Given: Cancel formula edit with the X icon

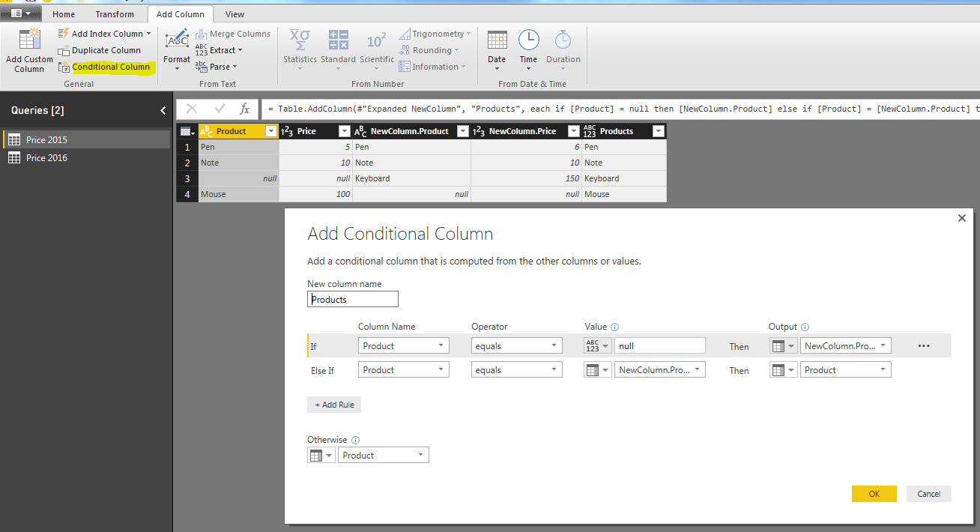Looking at the screenshot, I should 191,109.
